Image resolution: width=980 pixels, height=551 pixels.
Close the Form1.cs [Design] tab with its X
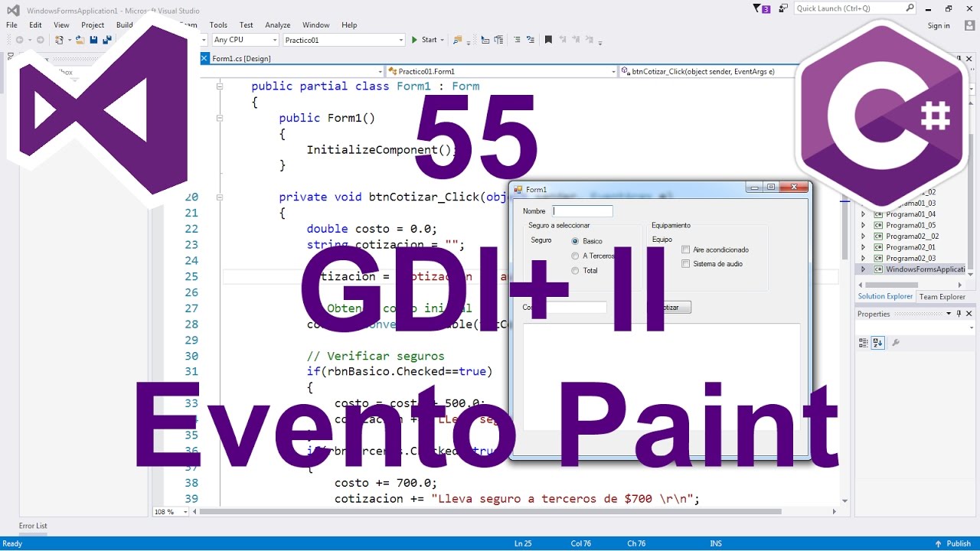pos(204,58)
